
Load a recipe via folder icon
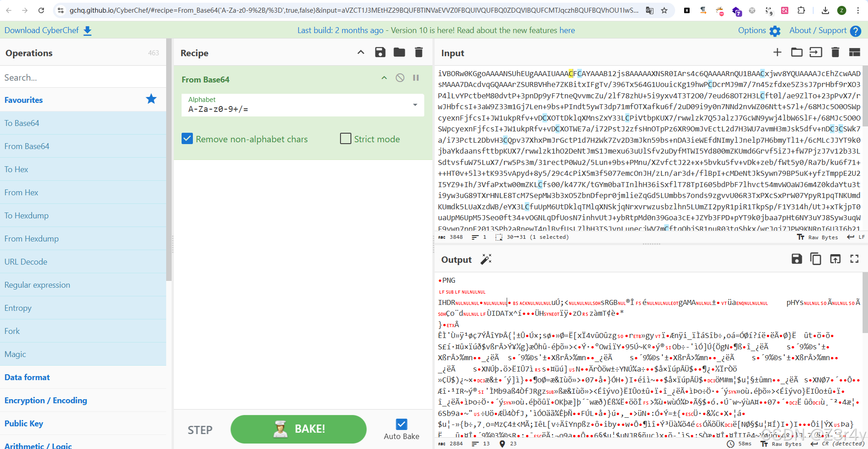pos(399,53)
